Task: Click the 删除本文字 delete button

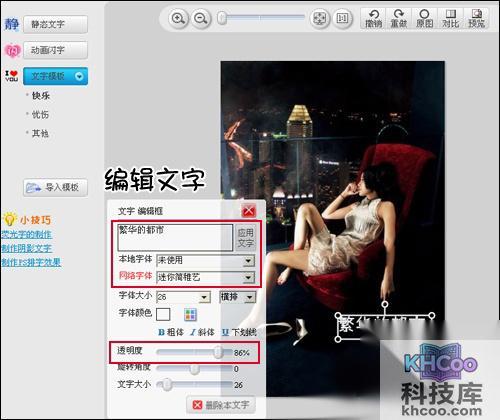Action: (221, 405)
